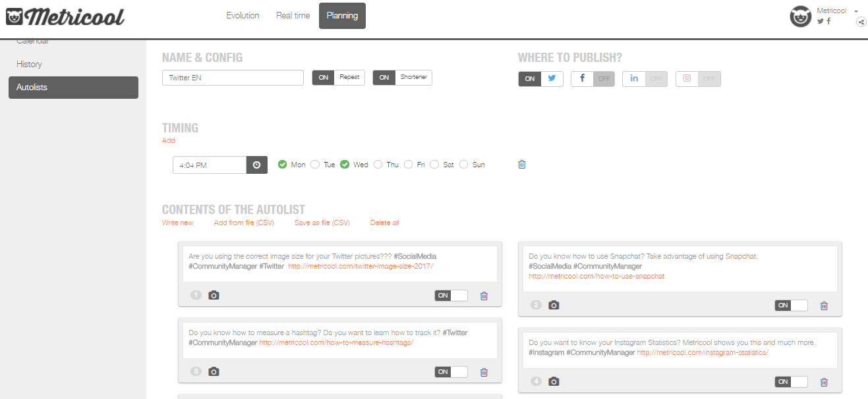Open the Metricool profile avatar

click(x=800, y=16)
